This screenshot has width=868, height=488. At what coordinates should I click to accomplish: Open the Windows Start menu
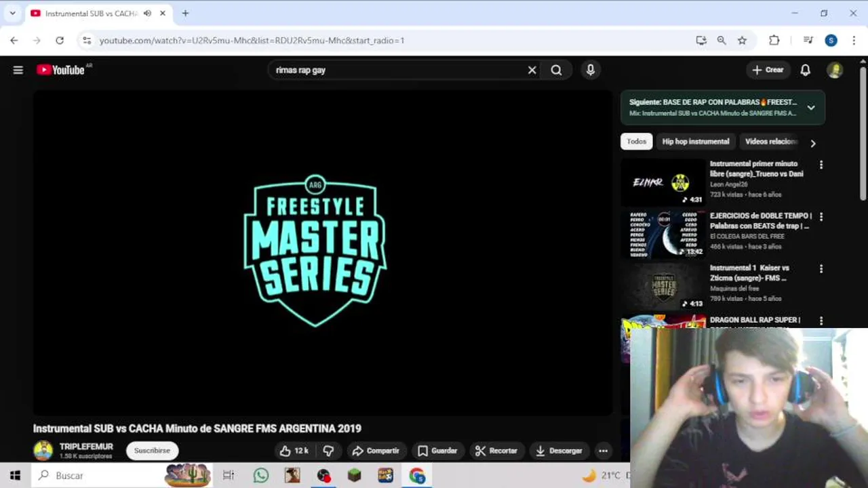(15, 476)
